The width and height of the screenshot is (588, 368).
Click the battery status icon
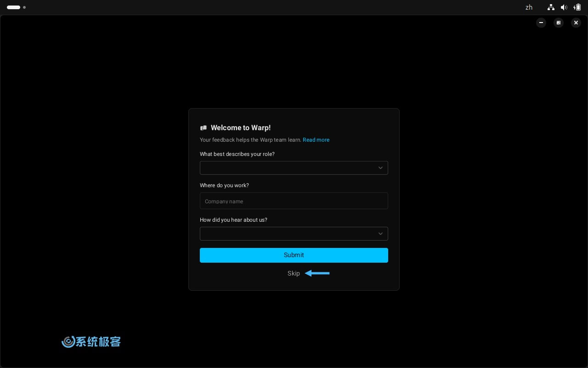click(x=577, y=7)
